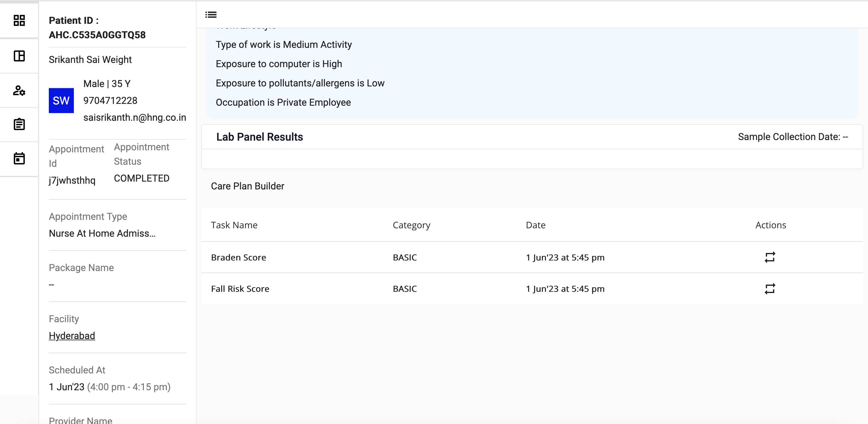Click repeat icon for Fall Risk Score
This screenshot has width=868, height=424.
770,288
